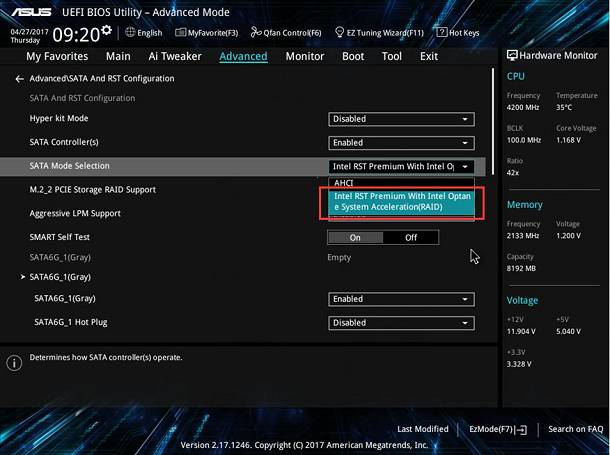Open the SATA6G_1 Hot Plug dropdown
The height and width of the screenshot is (455, 610).
click(x=401, y=323)
